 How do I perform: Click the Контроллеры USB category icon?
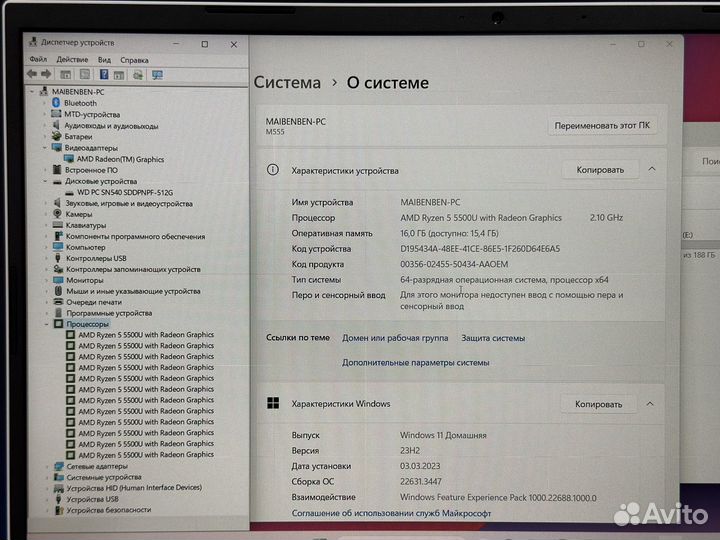(57, 258)
